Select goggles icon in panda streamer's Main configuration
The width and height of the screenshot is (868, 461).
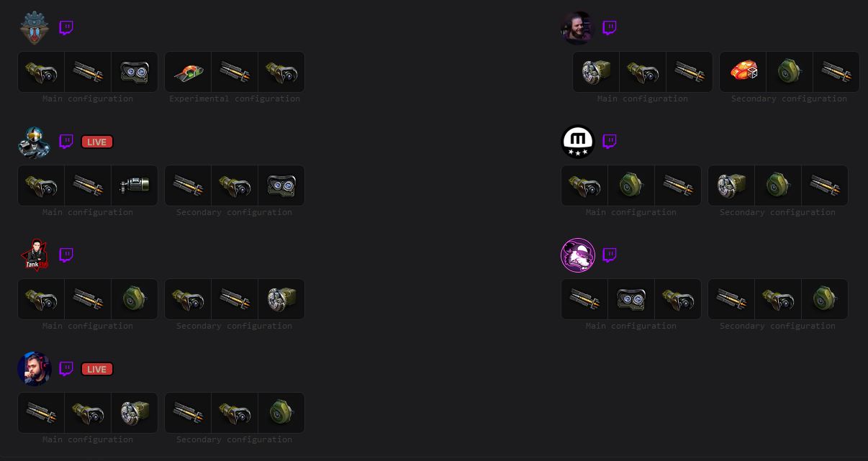631,299
